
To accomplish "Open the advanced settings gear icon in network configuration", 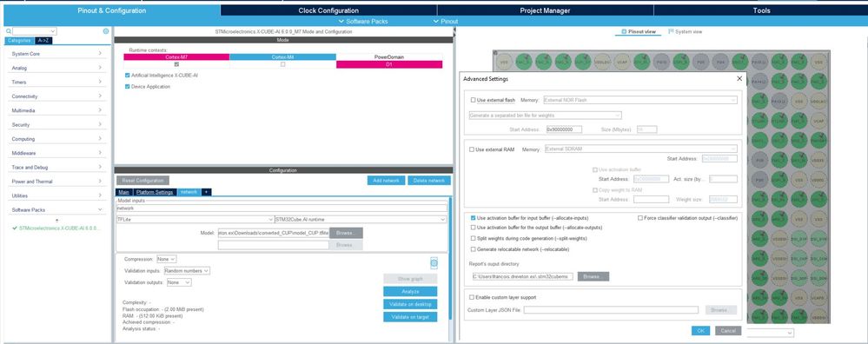I will click(434, 263).
